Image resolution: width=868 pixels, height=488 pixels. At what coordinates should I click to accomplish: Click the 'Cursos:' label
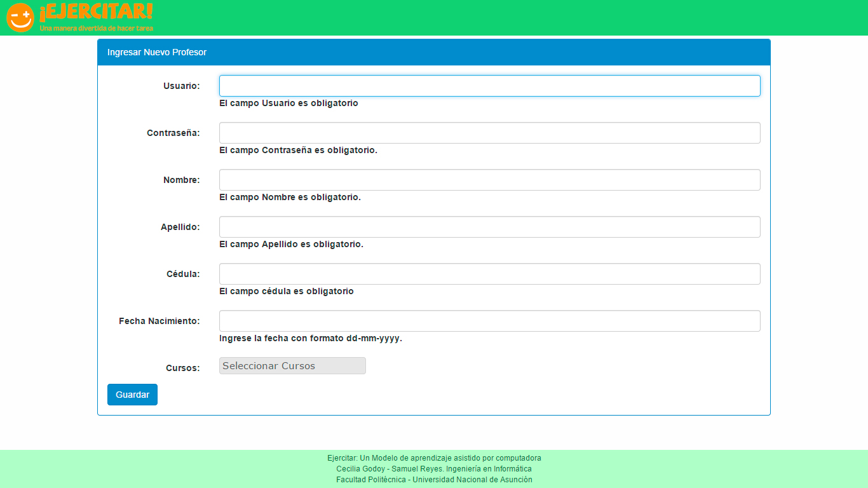(182, 368)
